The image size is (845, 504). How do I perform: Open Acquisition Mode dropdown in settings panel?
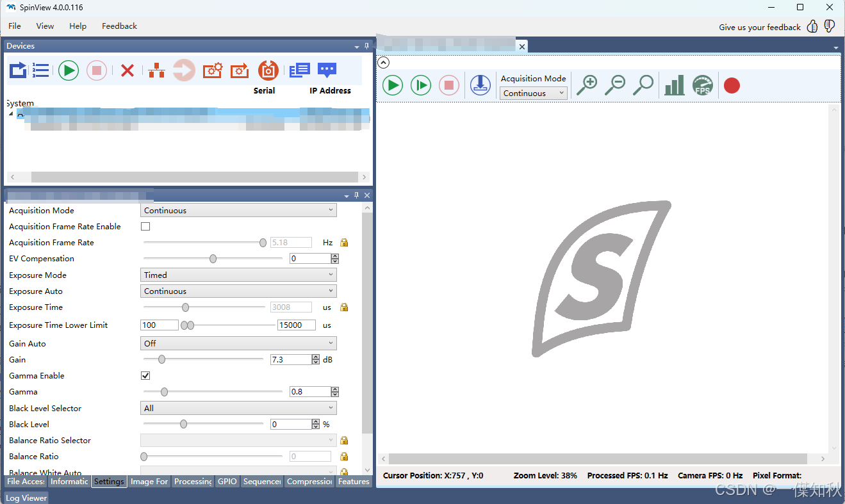(238, 210)
